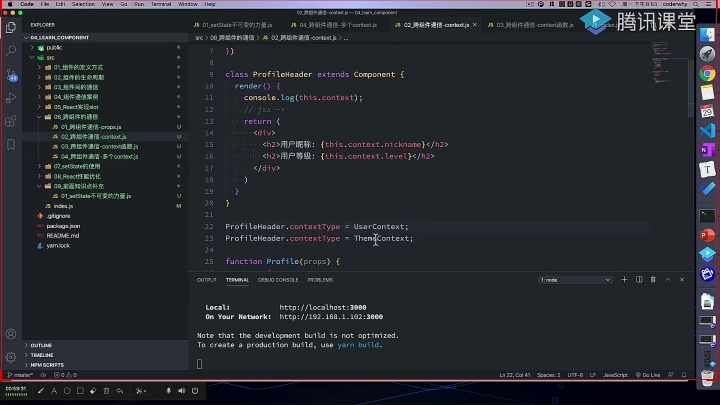Viewport: 720px width, 405px height.
Task: Open the Terminal menu in the menu bar
Action: tap(161, 4)
